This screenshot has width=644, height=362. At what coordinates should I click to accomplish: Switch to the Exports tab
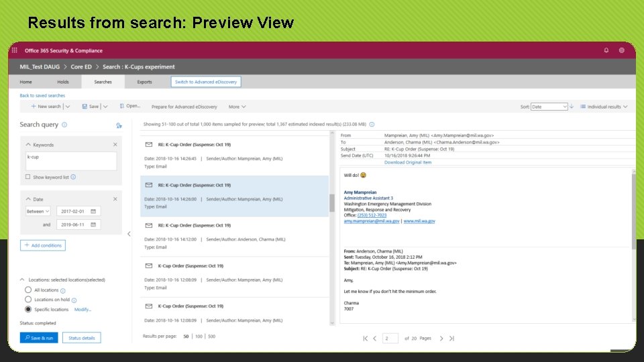(x=145, y=82)
